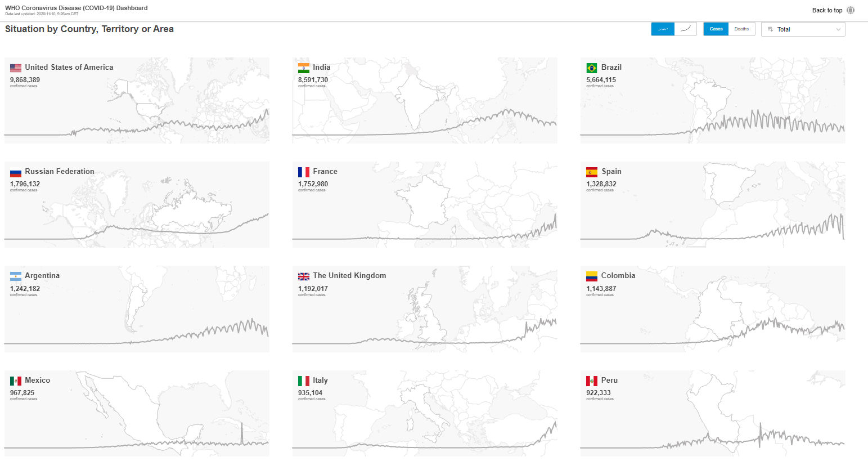This screenshot has height=461, width=868.
Task: Open the Argentina country name link
Action: point(42,276)
